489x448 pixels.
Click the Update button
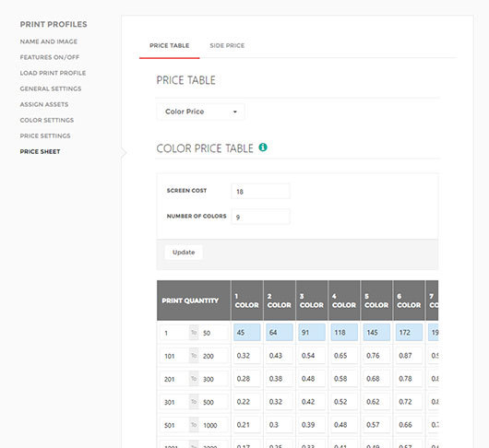pyautogui.click(x=184, y=253)
